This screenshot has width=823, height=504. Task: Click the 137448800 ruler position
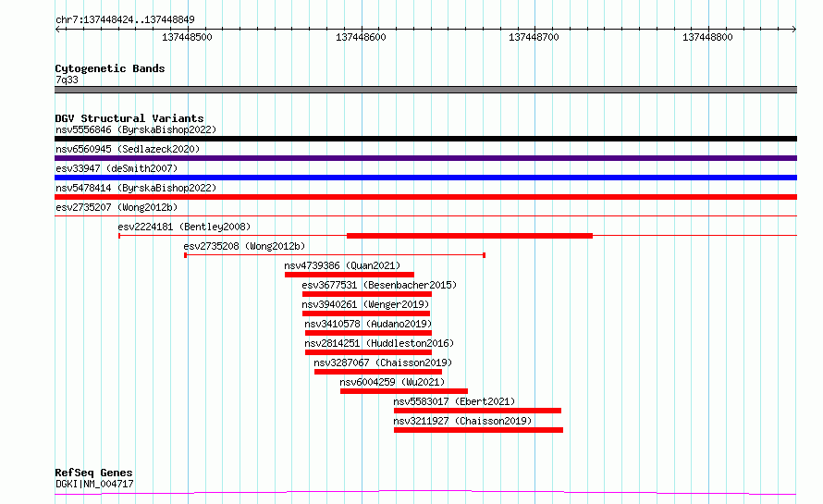coord(707,37)
